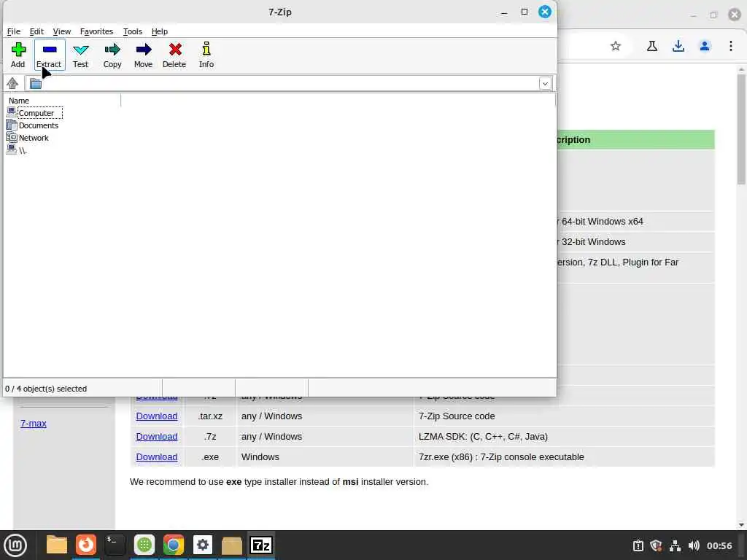This screenshot has width=747, height=560.
Task: Choose the Move toolbar button
Action: point(144,55)
